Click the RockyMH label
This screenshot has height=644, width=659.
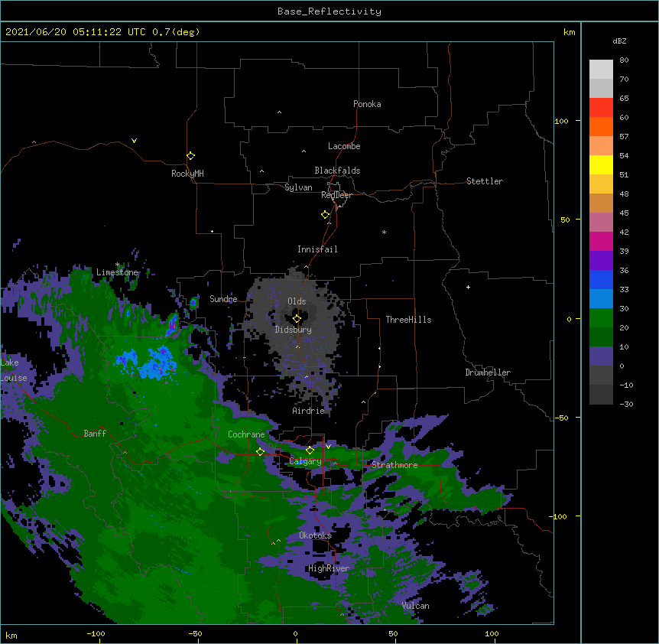(187, 174)
